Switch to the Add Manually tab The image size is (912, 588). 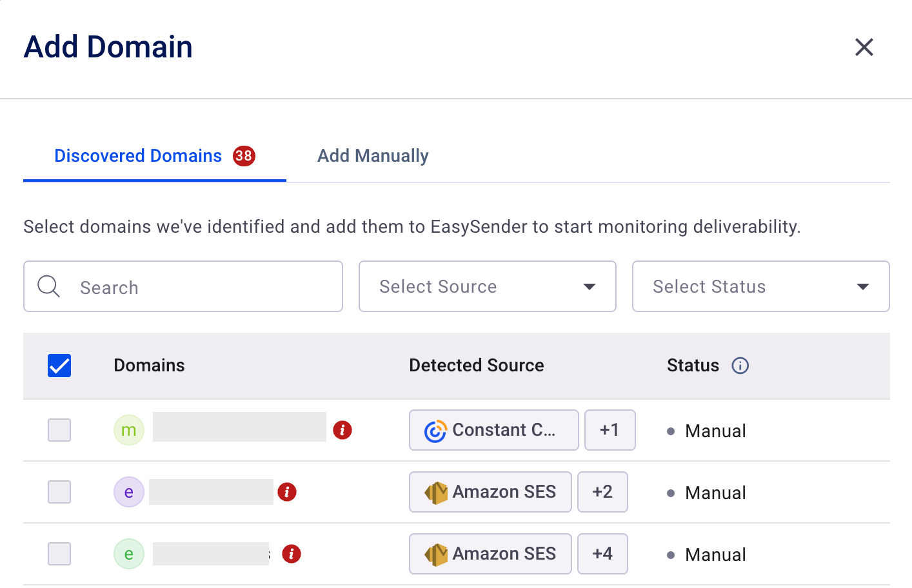pyautogui.click(x=373, y=156)
